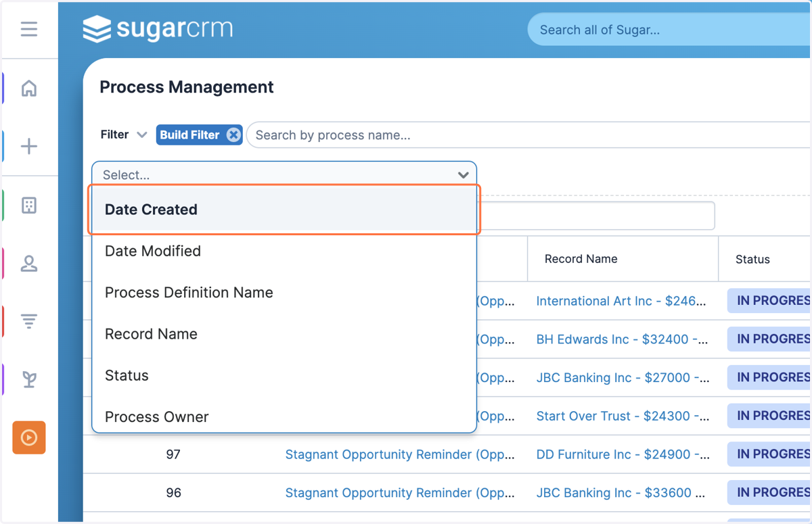812x524 pixels.
Task: Choose Process Definition Name option
Action: [x=284, y=293]
